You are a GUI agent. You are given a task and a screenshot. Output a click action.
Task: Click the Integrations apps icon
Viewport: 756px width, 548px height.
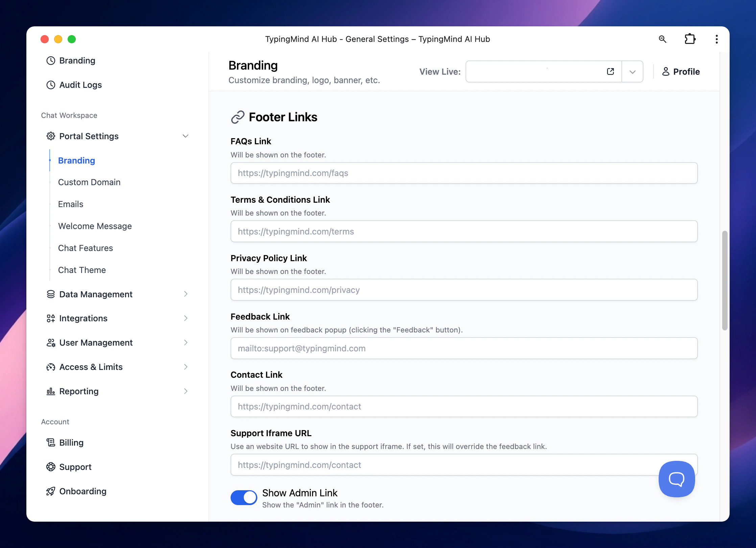(51, 318)
